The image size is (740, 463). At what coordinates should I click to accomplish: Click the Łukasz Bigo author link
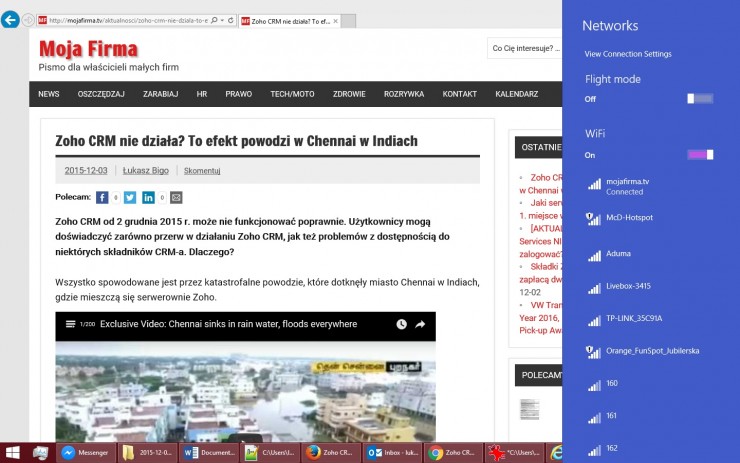tap(145, 170)
